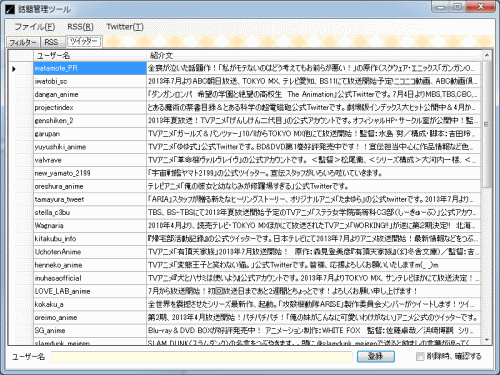The width and height of the screenshot is (500, 375).
Task: Click the 登録 button
Action: click(376, 356)
